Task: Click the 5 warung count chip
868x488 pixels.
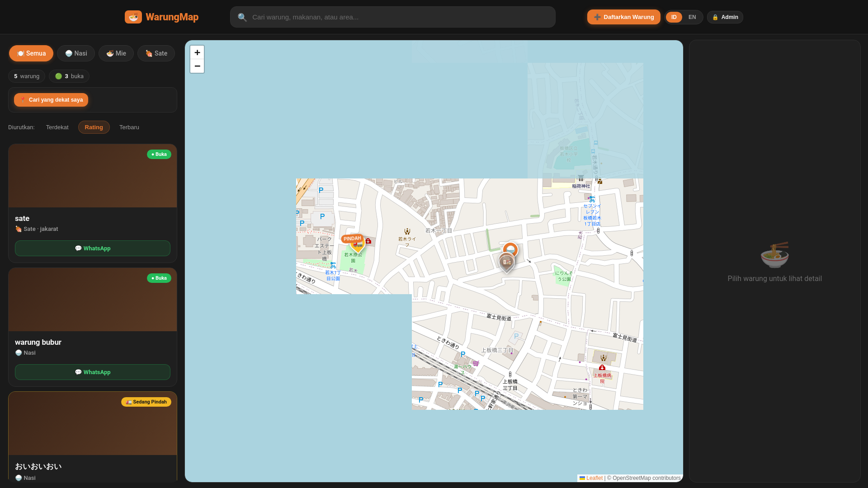Action: click(27, 76)
